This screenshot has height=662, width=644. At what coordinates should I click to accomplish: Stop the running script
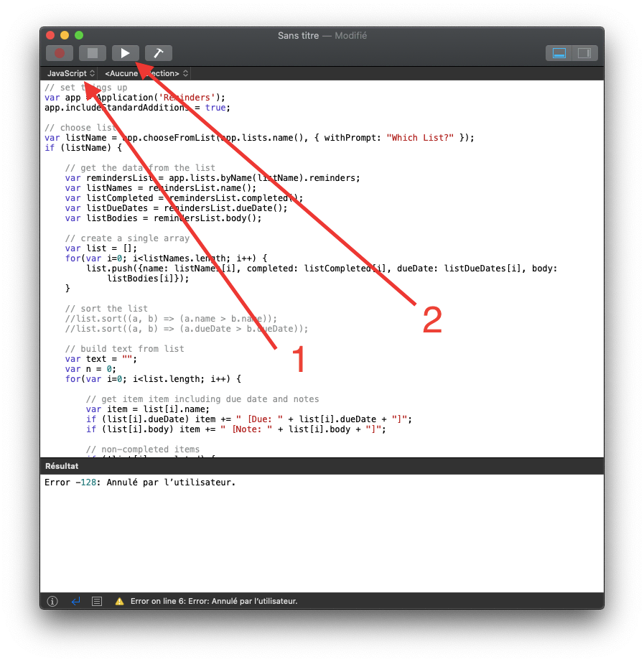click(93, 53)
